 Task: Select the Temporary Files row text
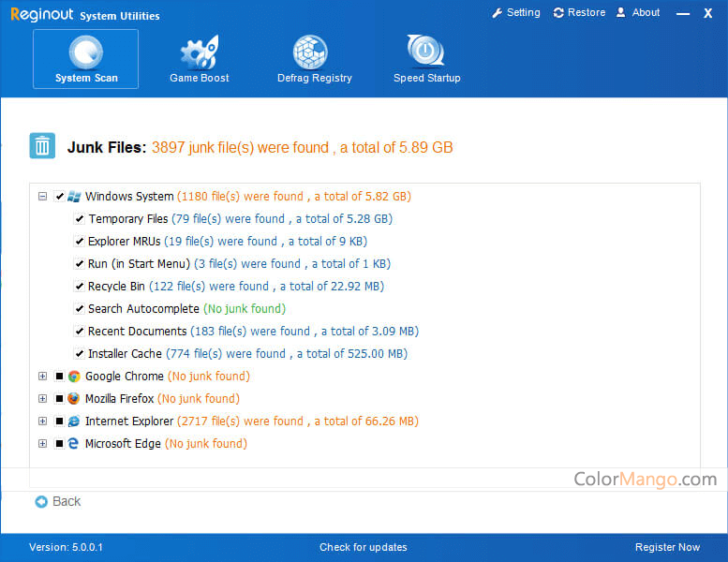click(240, 218)
